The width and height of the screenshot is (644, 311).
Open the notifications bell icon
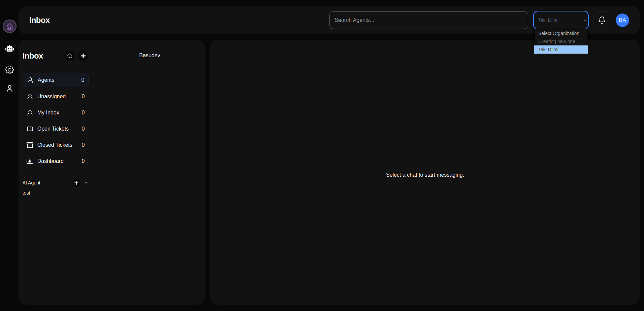[x=602, y=20]
